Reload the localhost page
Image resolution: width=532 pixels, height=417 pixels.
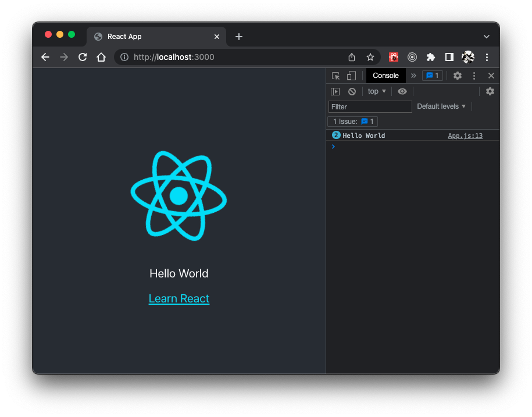click(x=83, y=57)
